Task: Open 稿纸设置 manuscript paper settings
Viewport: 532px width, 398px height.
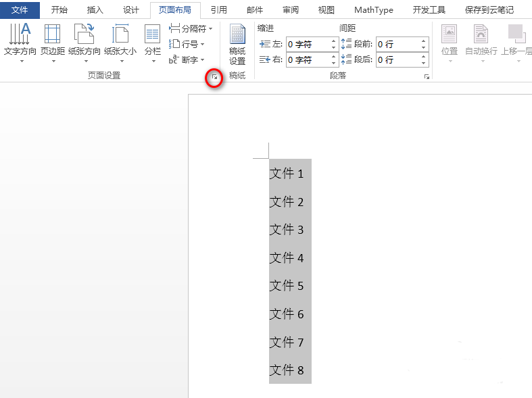Action: 237,45
